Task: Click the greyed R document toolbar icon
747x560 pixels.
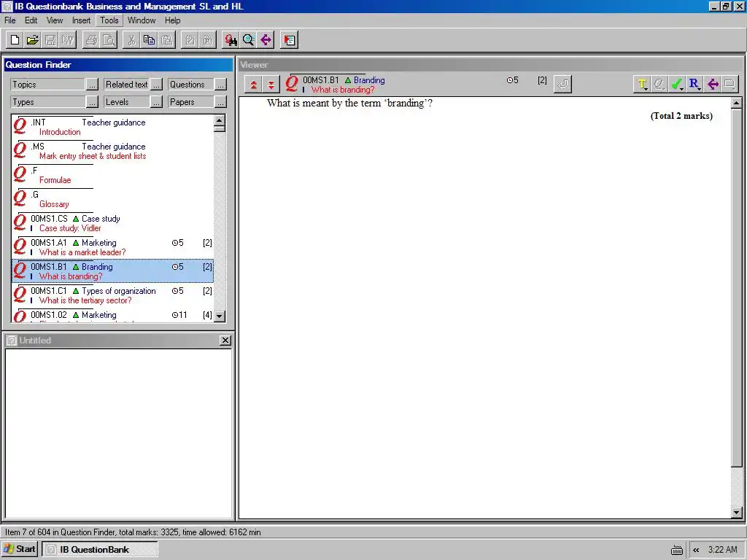Action: click(208, 40)
